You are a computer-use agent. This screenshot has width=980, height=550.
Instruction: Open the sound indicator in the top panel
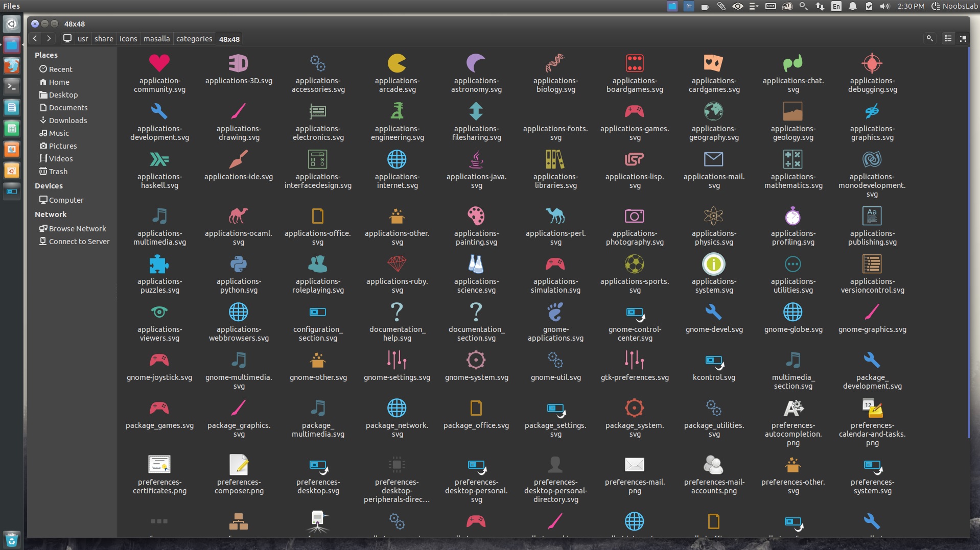(x=885, y=6)
